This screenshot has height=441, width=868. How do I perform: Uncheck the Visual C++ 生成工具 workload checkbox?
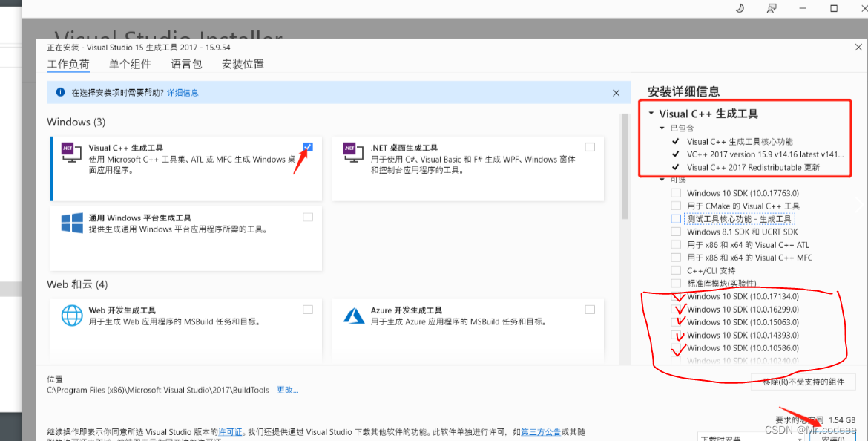[308, 147]
